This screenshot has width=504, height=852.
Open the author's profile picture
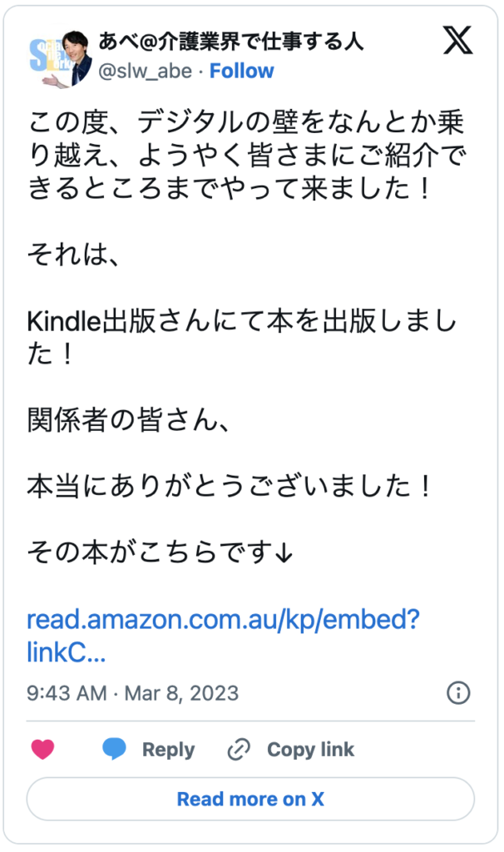pyautogui.click(x=58, y=60)
